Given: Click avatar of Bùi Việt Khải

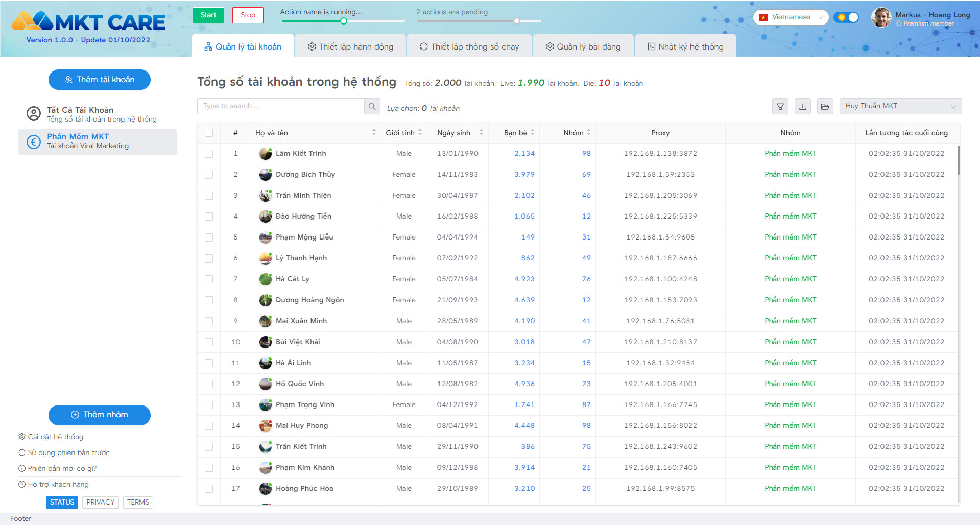Looking at the screenshot, I should (266, 342).
